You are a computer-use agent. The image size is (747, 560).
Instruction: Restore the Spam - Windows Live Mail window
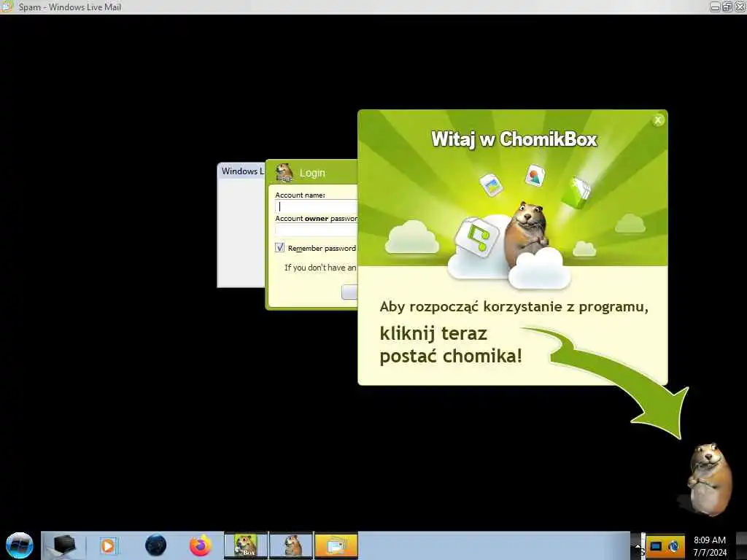727,7
